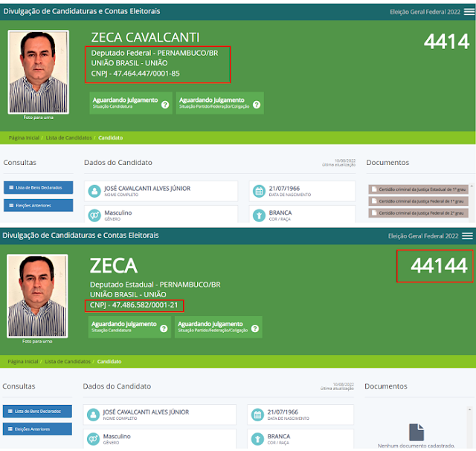Click Aguardando julgamento candidatura status, upper page
This screenshot has height=451, width=476.
click(x=131, y=103)
